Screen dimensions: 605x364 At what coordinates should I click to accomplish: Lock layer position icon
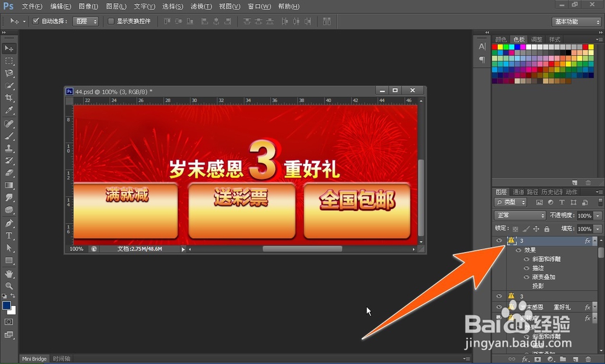[536, 229]
